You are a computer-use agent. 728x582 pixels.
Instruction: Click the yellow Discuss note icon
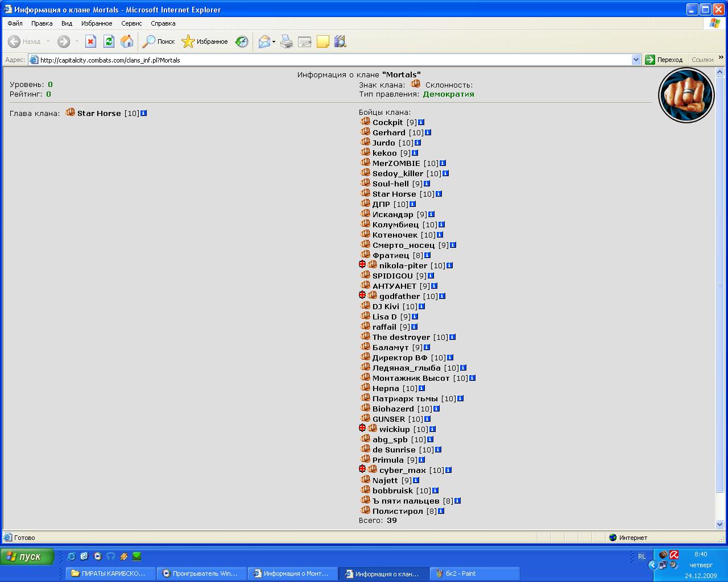pyautogui.click(x=323, y=41)
